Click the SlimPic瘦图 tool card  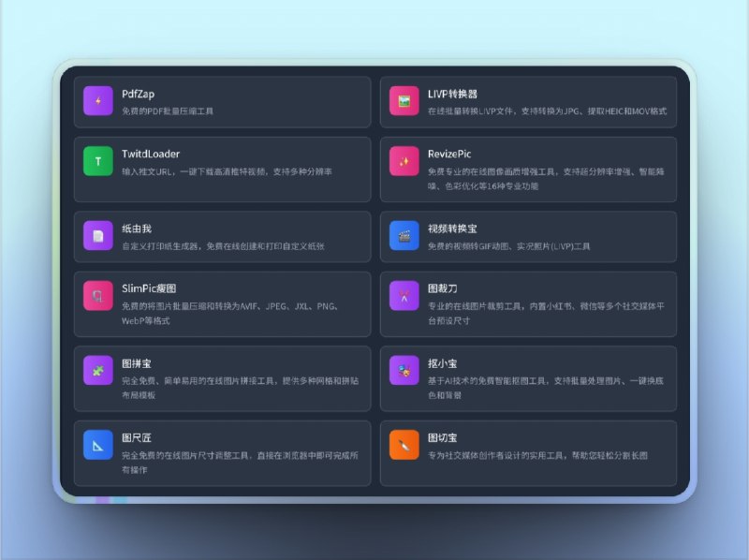tap(221, 303)
